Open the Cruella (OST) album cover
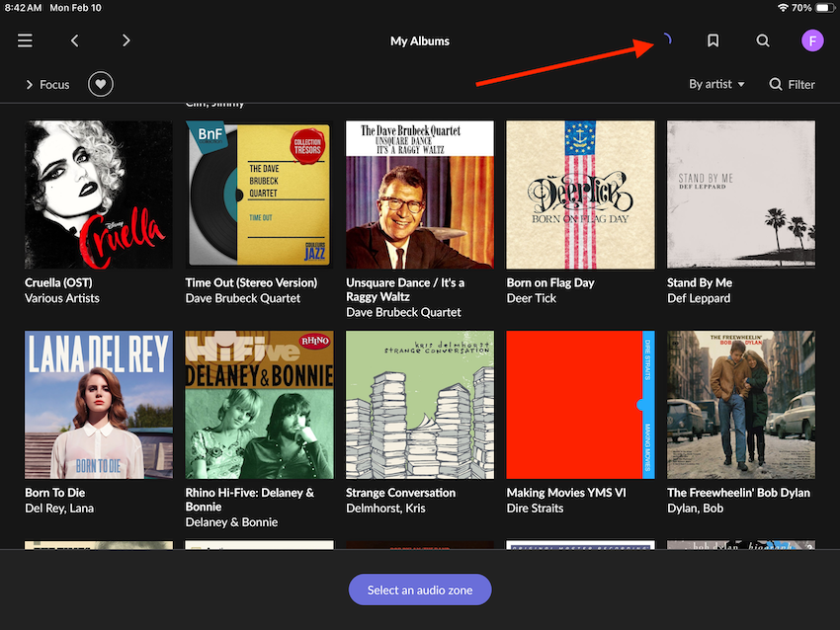Image resolution: width=840 pixels, height=630 pixels. point(99,195)
